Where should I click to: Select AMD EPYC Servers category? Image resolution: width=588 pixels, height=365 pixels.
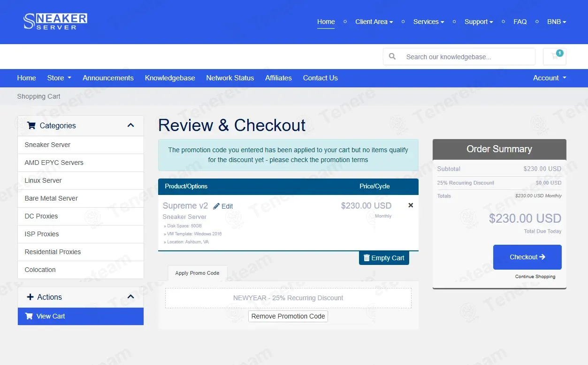(x=81, y=163)
